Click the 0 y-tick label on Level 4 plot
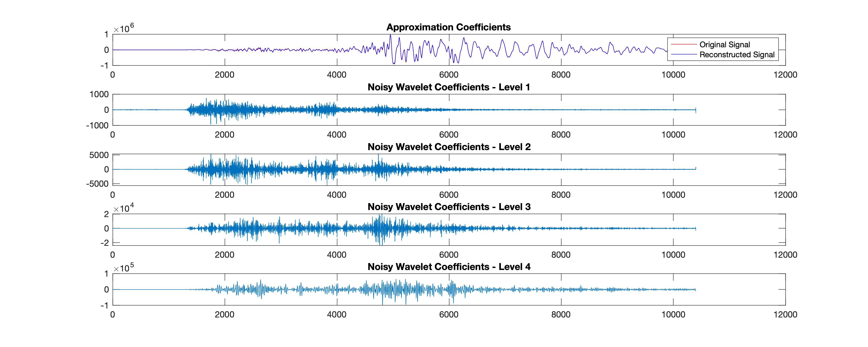This screenshot has width=868, height=347. tap(106, 290)
